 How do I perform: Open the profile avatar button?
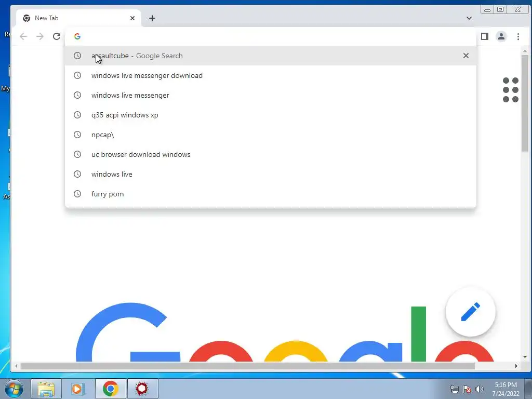coord(501,36)
